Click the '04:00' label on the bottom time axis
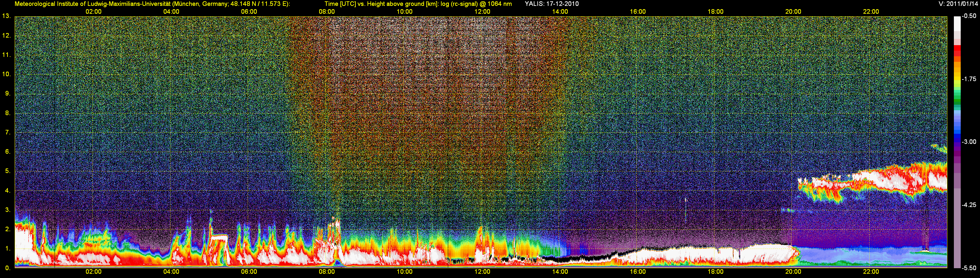Screen dimensions: 980x278 point(171,272)
